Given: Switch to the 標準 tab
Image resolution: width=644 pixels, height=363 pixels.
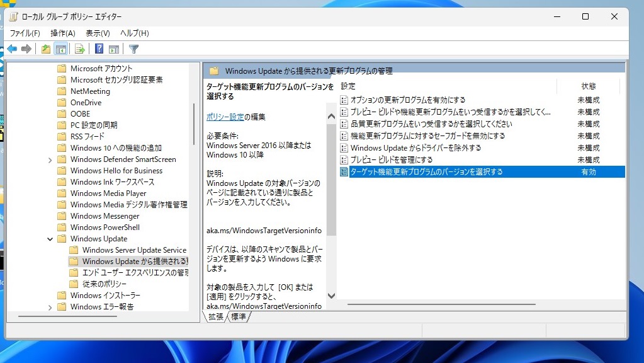Looking at the screenshot, I should tap(239, 316).
